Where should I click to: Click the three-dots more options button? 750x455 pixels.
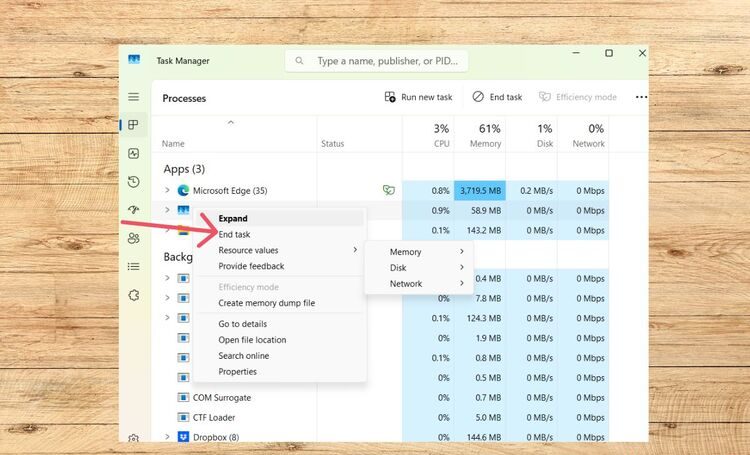641,97
